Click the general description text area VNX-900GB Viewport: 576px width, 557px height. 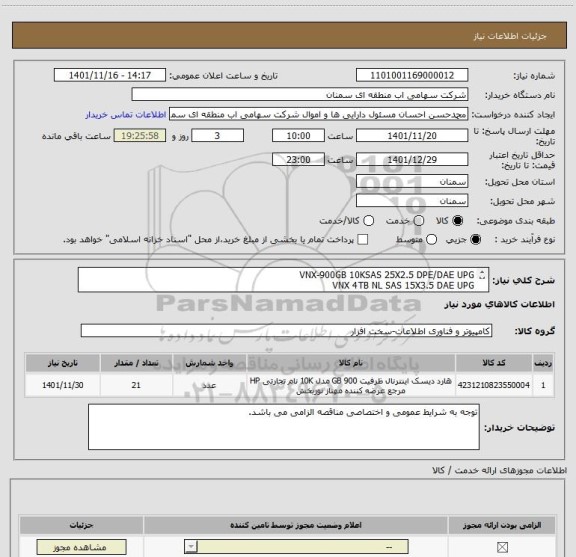[x=283, y=280]
